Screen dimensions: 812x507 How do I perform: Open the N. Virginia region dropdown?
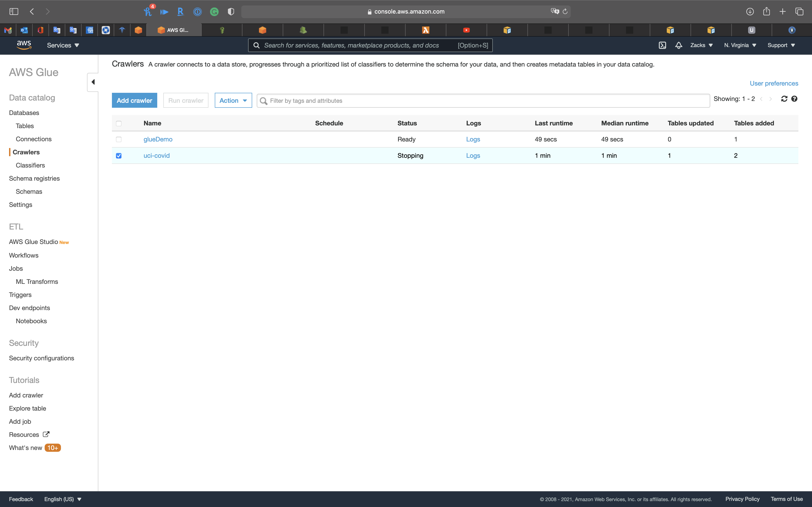(x=740, y=45)
